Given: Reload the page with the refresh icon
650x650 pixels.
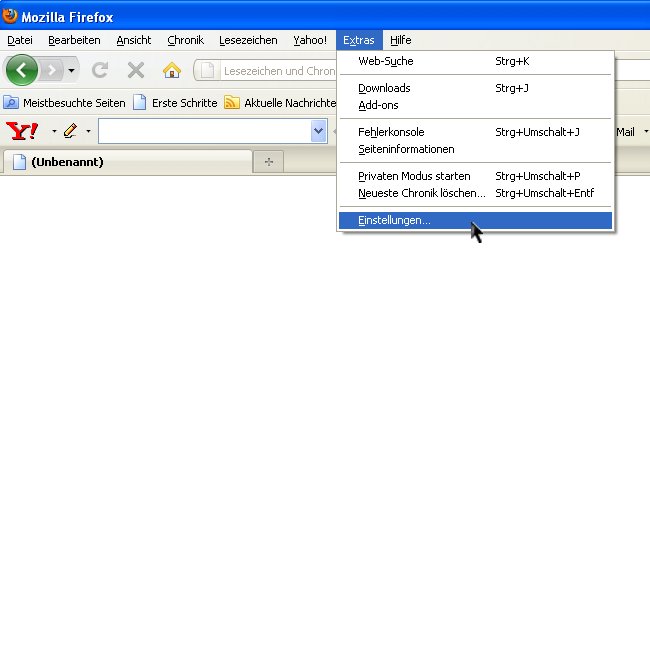Looking at the screenshot, I should click(100, 70).
